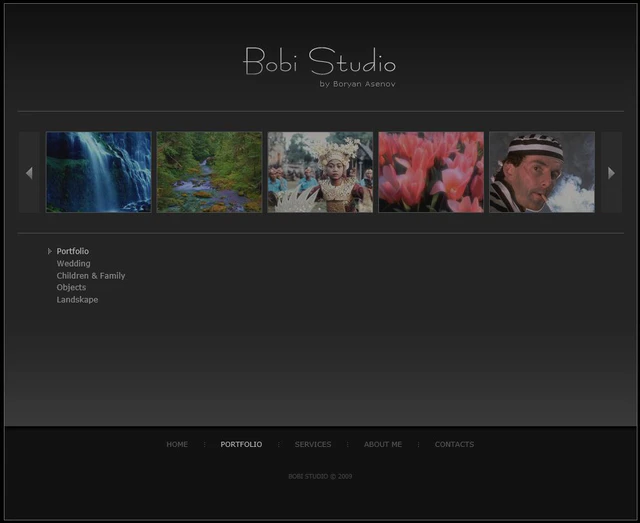Click the Bobi Studio logo

click(320, 61)
